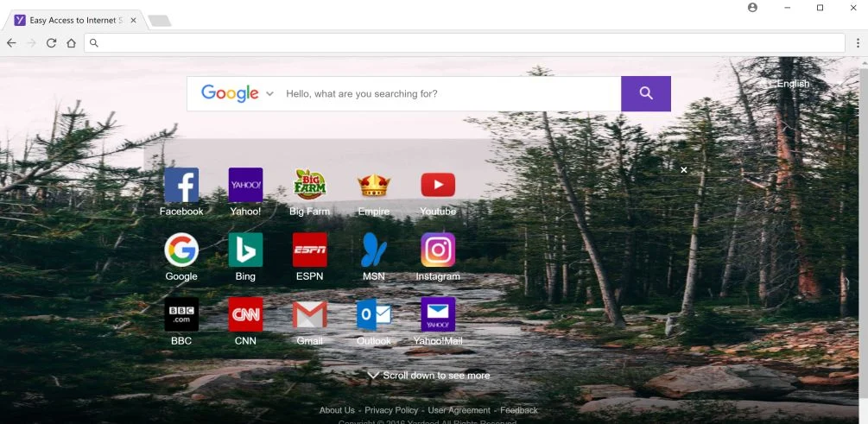Open the browser three-dot menu
This screenshot has height=424, width=868.
(858, 43)
